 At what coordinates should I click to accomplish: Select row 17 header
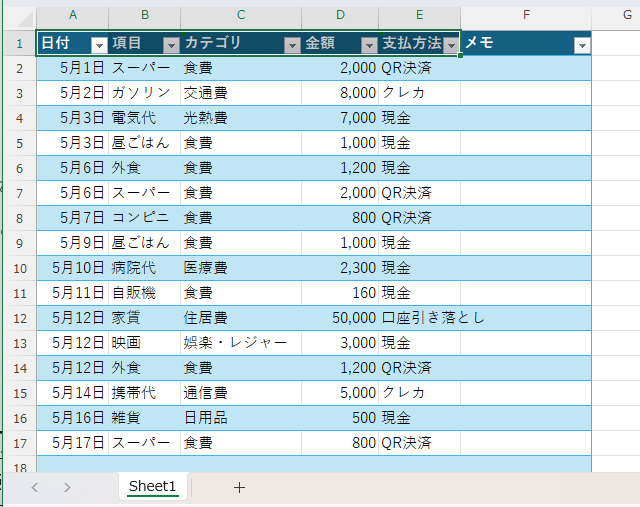click(20, 443)
